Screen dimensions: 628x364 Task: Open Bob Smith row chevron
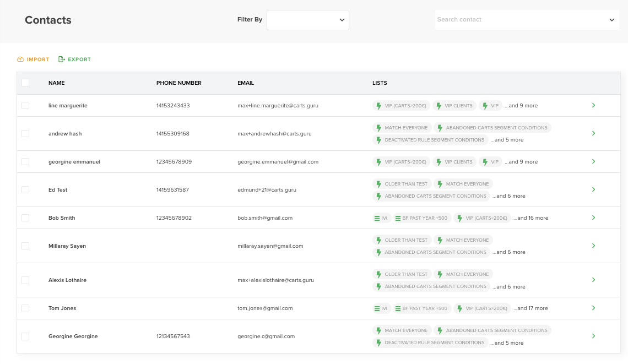coord(593,218)
